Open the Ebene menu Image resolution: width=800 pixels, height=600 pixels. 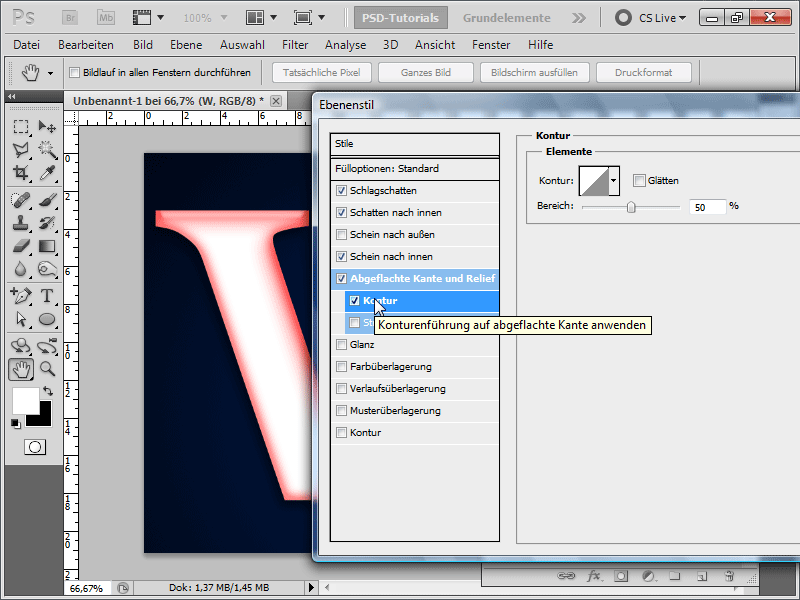coord(186,45)
